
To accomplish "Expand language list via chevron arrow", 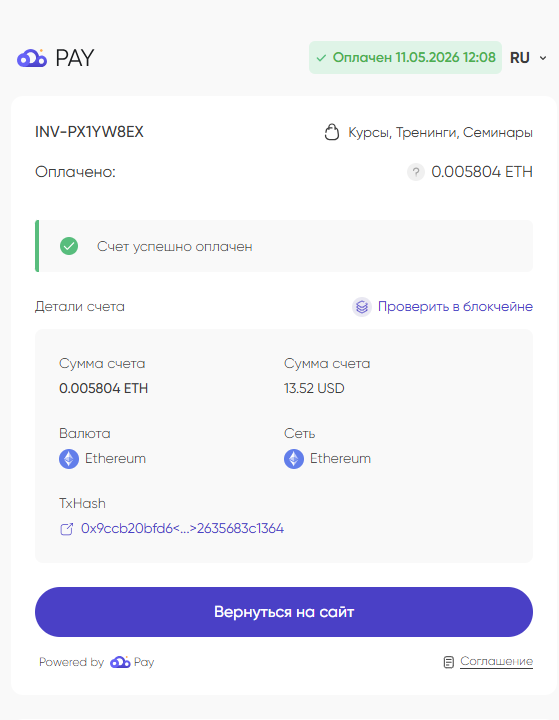I will 543,58.
